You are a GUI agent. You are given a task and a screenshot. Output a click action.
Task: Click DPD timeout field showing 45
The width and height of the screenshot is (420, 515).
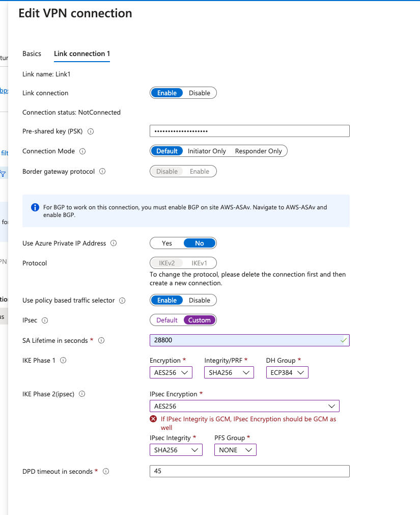(249, 471)
